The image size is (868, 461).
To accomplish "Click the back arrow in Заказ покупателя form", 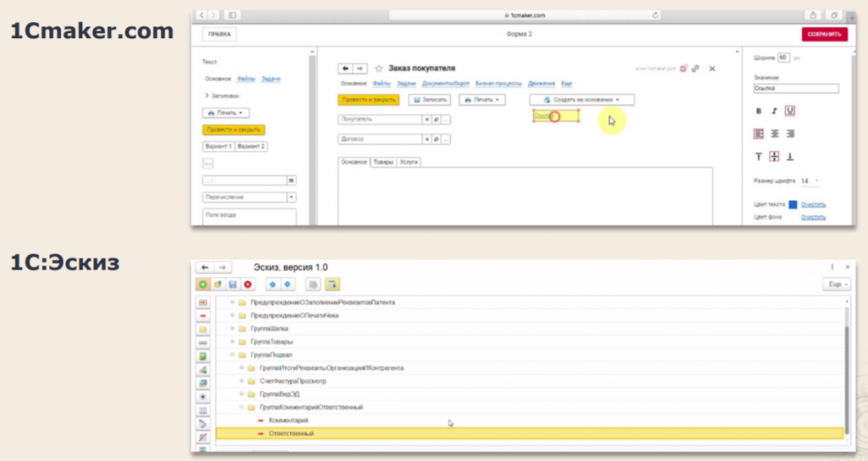I will point(346,69).
